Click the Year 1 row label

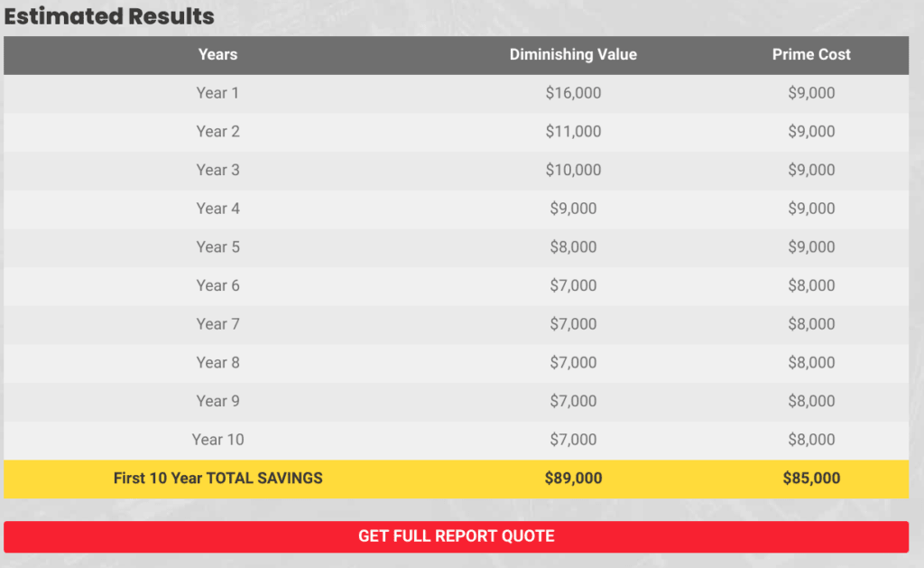click(217, 93)
